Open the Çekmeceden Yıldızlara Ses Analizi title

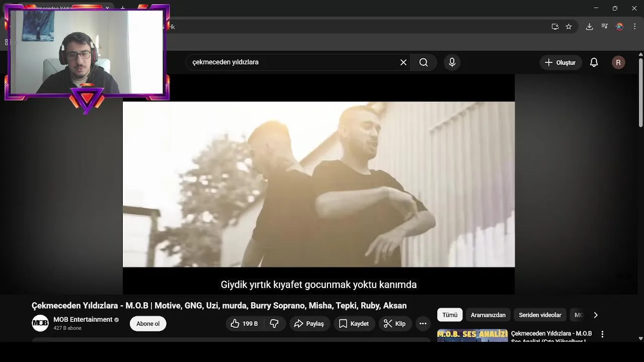pyautogui.click(x=551, y=337)
